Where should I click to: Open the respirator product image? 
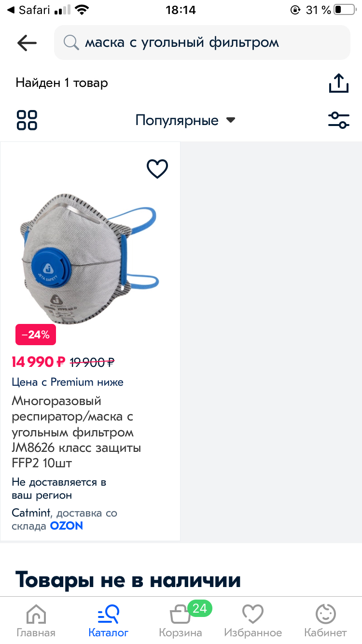point(90,258)
